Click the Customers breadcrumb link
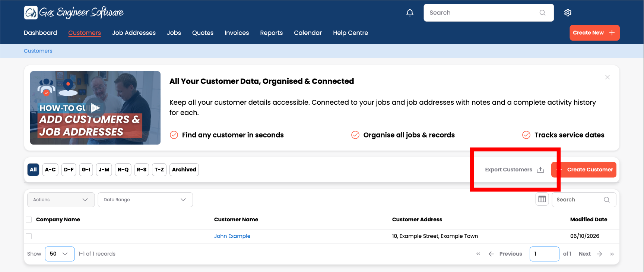The image size is (644, 272). 38,51
